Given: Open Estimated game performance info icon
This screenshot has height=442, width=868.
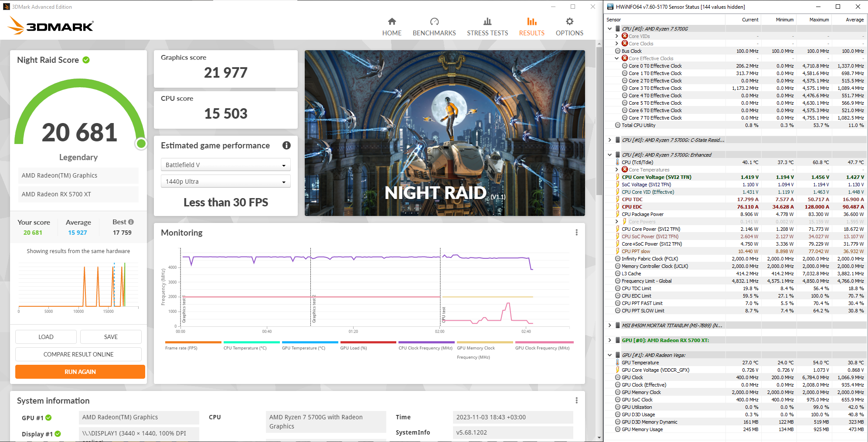Looking at the screenshot, I should pos(286,145).
